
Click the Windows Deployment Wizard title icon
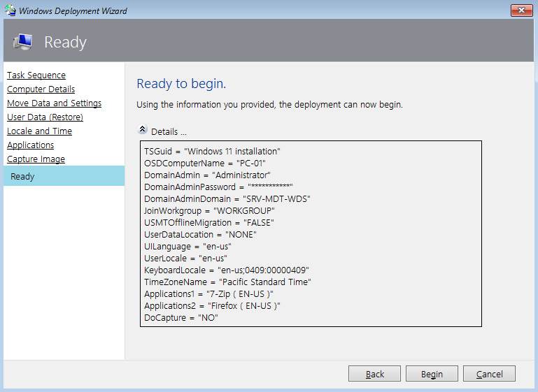click(x=10, y=10)
